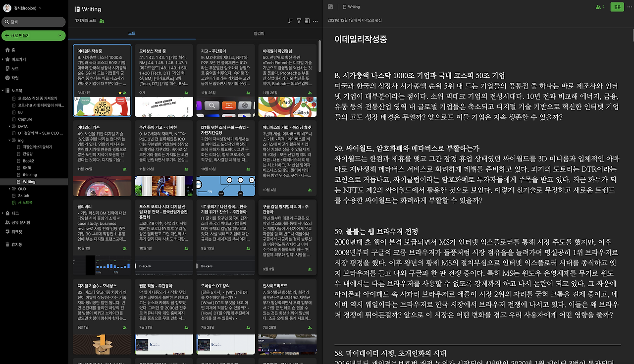The height and width of the screenshot is (364, 634).
Task: Click the shared icon on 메타버스의 기회 card
Action: pos(310,190)
